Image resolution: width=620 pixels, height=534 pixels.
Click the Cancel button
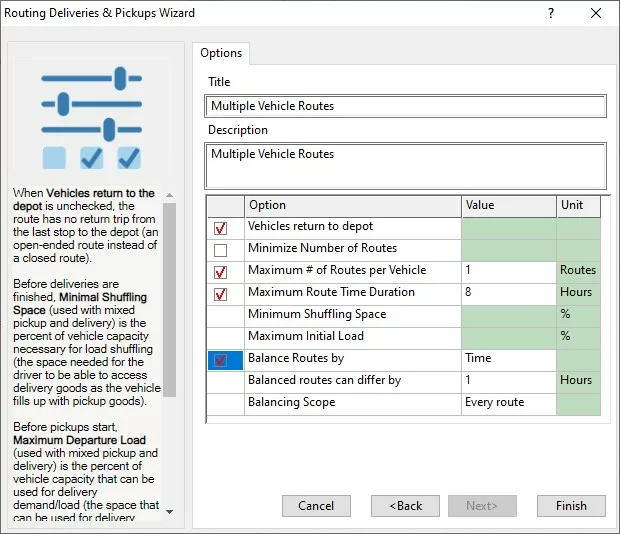tap(316, 506)
